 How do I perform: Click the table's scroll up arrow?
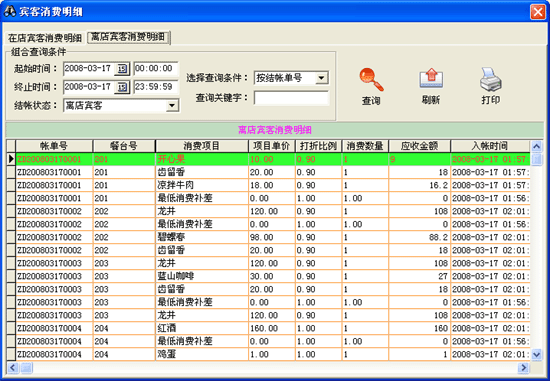536,146
